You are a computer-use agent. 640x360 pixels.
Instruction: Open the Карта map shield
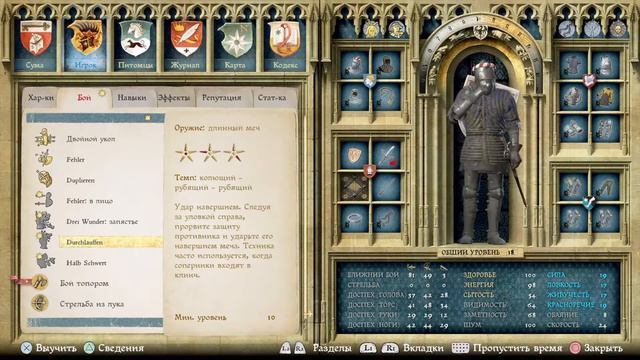coord(236,39)
